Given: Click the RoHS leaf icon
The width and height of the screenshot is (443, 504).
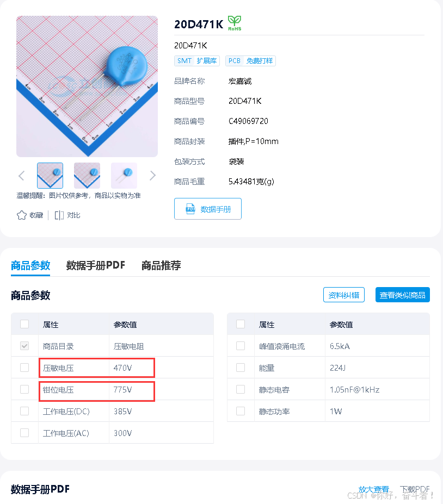Looking at the screenshot, I should (235, 23).
